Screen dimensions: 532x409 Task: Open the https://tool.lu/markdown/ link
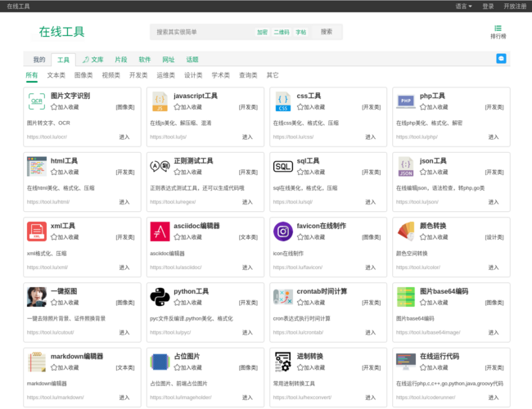tap(56, 398)
